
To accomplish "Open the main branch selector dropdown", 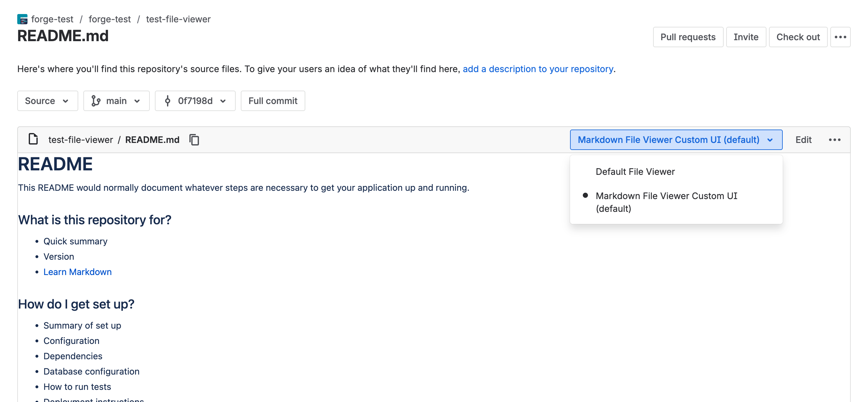I will coord(116,101).
